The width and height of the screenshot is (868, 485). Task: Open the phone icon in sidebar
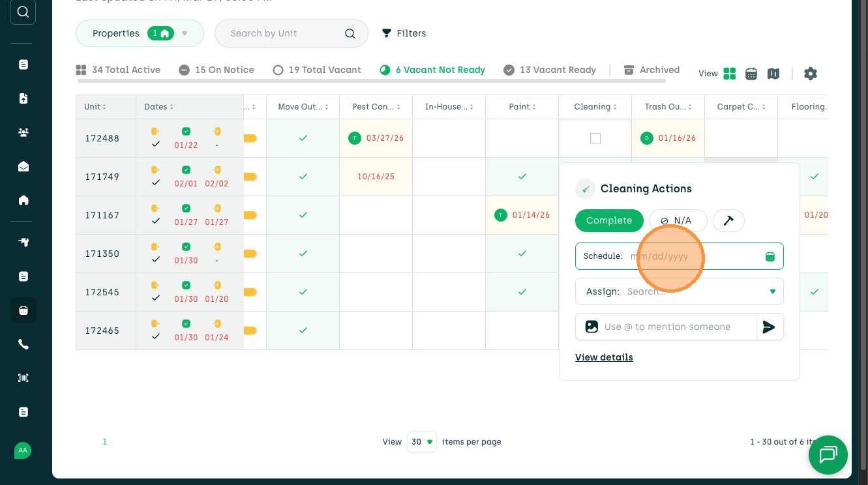[x=23, y=344]
